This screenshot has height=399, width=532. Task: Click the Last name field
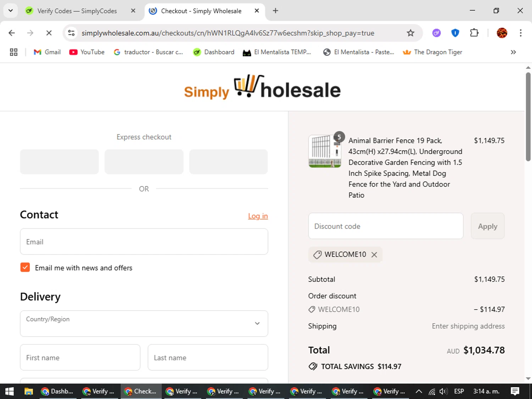coord(208,358)
